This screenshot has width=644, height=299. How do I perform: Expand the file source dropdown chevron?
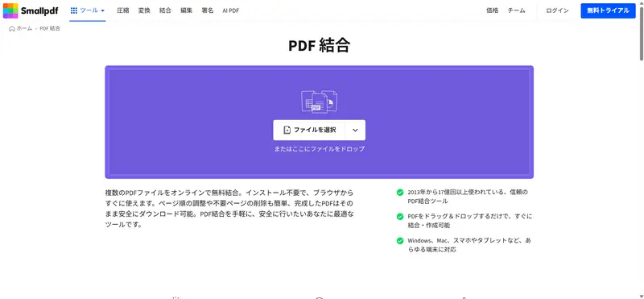(355, 130)
